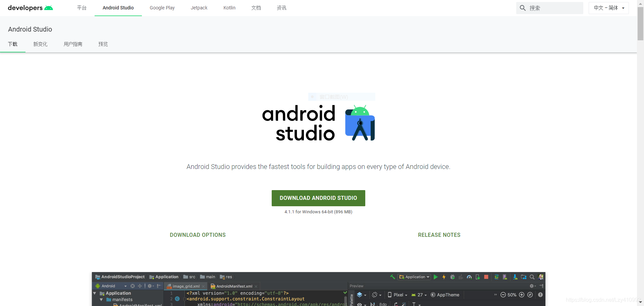
Task: Open the Jetpack navigation tab
Action: (199, 8)
